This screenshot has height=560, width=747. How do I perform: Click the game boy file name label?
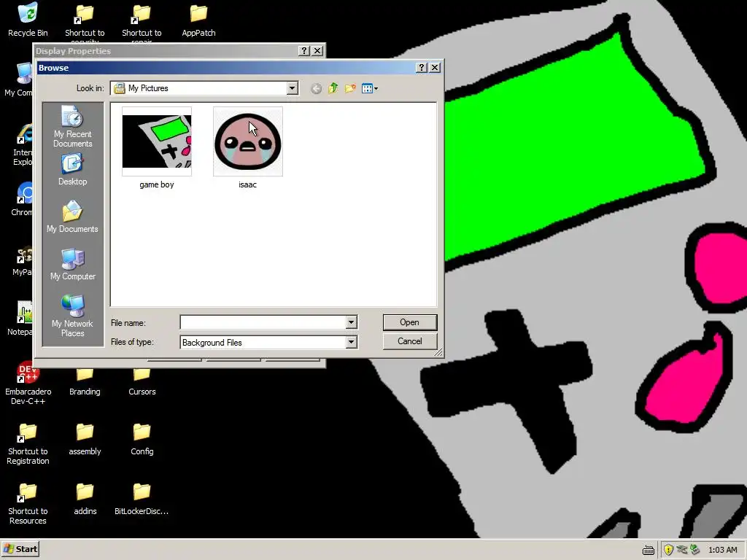tap(157, 184)
